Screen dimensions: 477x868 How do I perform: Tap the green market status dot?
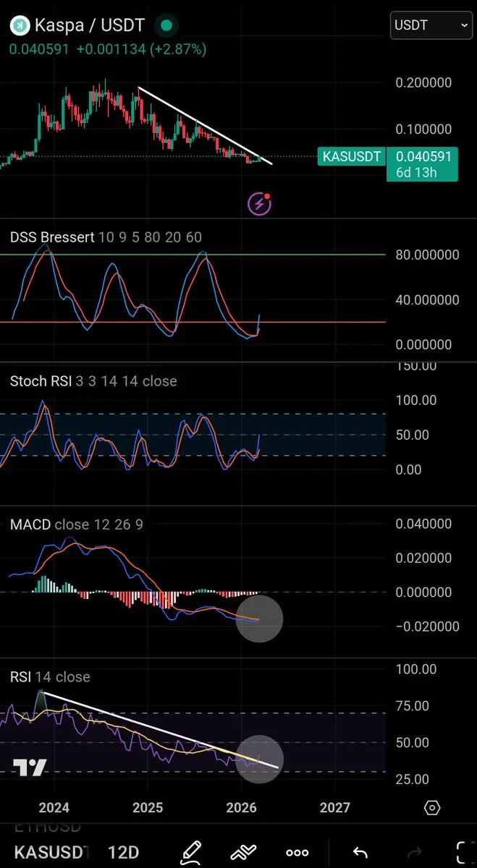pos(167,25)
